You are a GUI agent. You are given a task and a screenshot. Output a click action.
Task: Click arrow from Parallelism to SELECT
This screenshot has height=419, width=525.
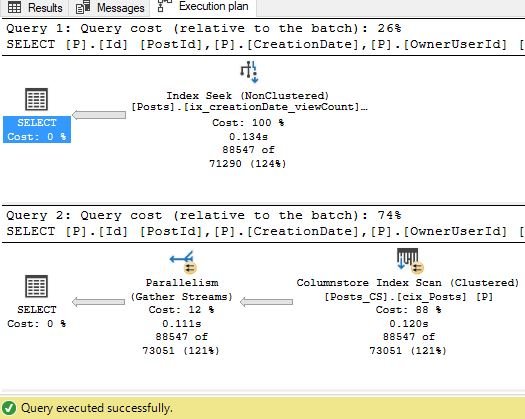[x=98, y=302]
